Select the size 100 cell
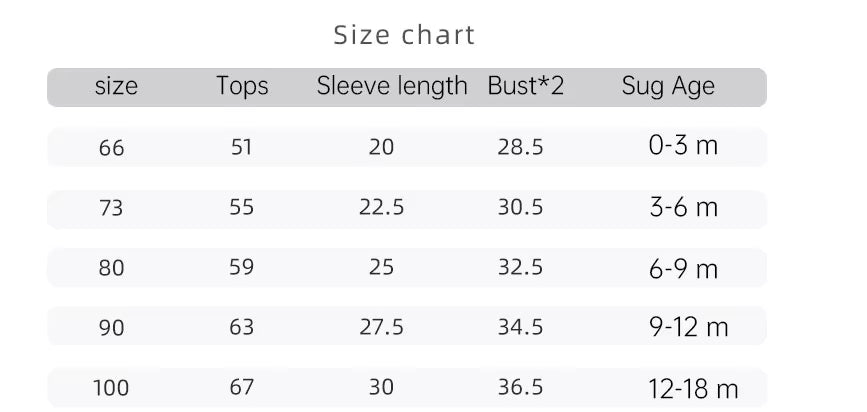 tap(111, 387)
